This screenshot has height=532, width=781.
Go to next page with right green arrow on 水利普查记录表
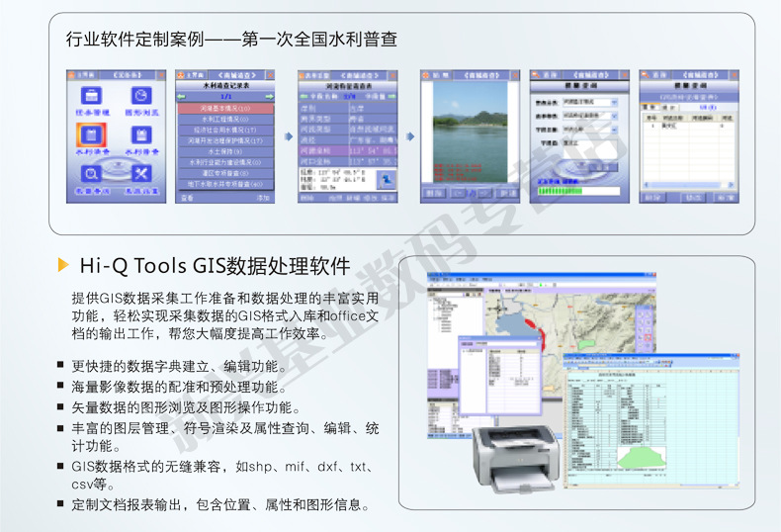point(269,96)
